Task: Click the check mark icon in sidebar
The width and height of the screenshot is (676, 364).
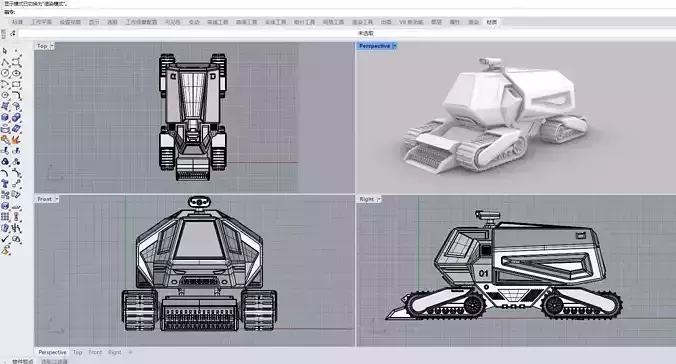Action: [5, 239]
